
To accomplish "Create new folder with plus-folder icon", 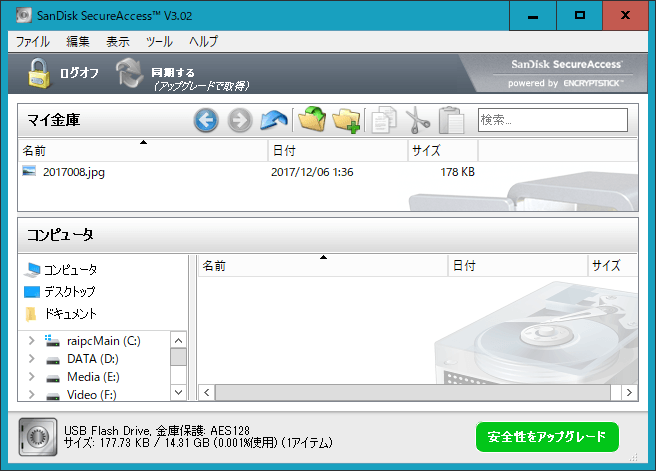I will click(x=346, y=121).
